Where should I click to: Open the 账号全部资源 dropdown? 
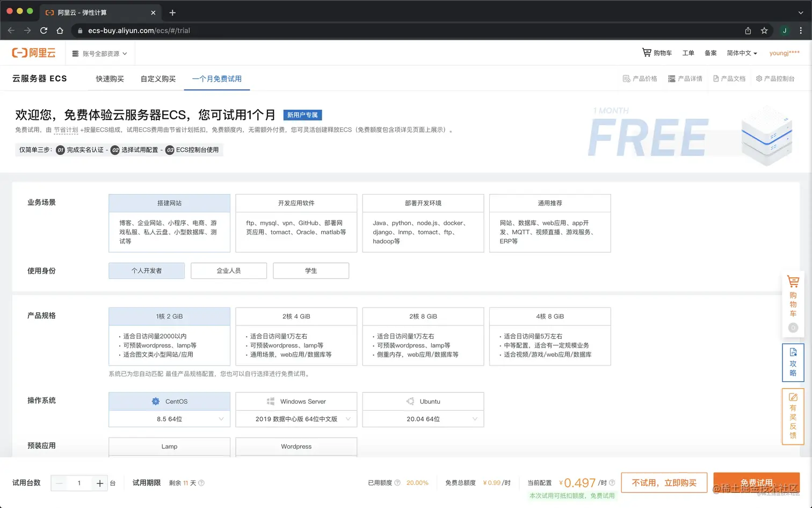point(100,54)
